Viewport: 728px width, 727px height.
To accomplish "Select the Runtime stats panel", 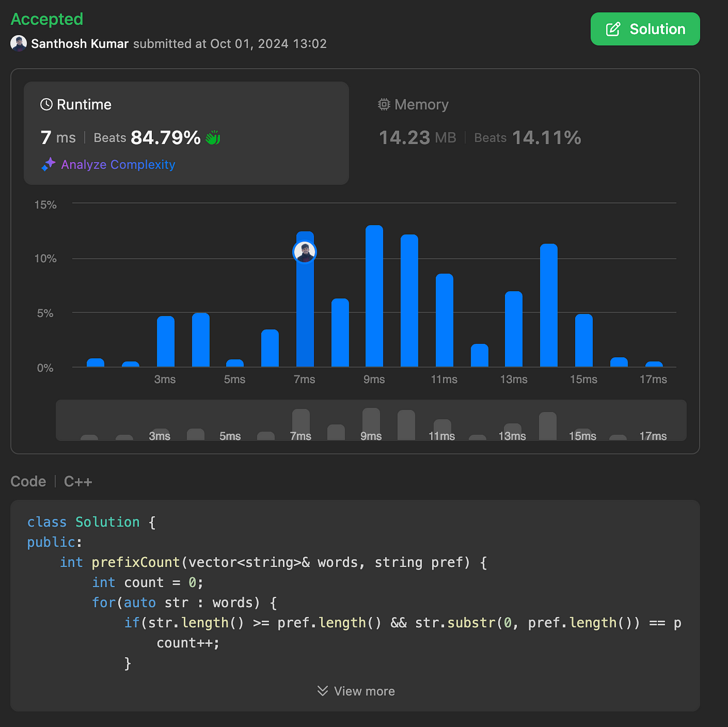I will (x=186, y=133).
